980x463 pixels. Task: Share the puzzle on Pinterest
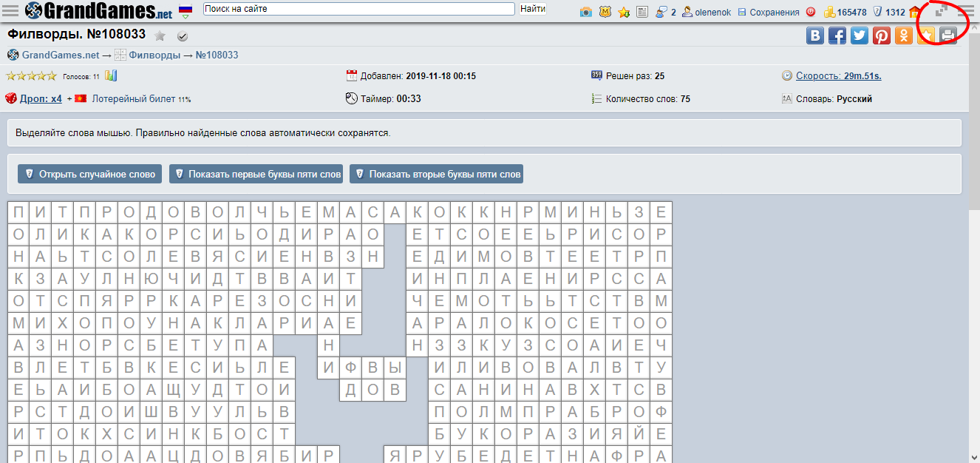click(882, 36)
